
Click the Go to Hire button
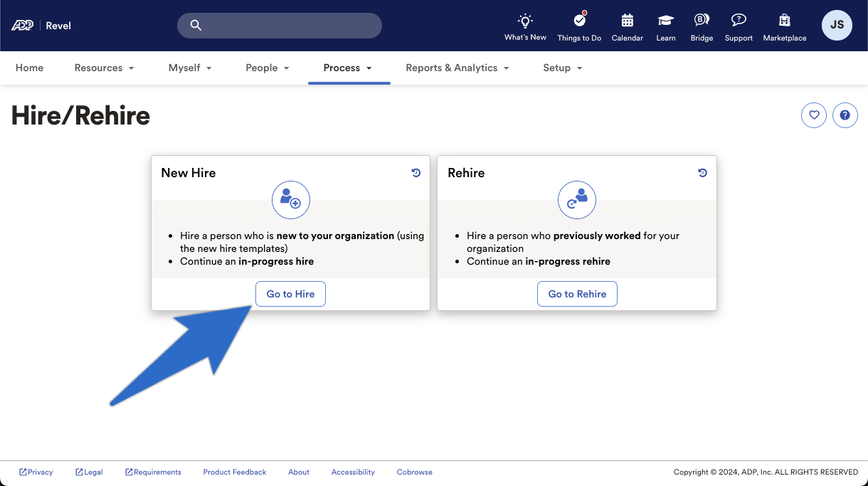(290, 293)
